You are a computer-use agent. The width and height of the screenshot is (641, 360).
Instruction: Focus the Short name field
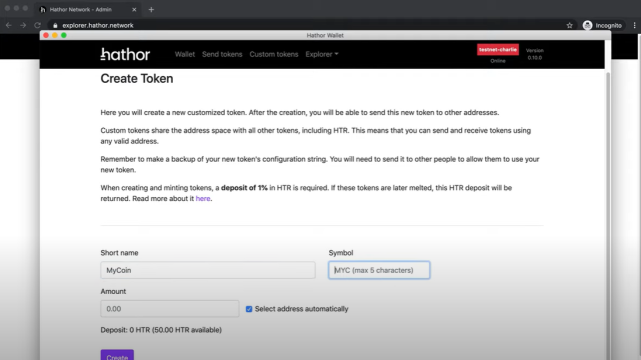tap(208, 270)
